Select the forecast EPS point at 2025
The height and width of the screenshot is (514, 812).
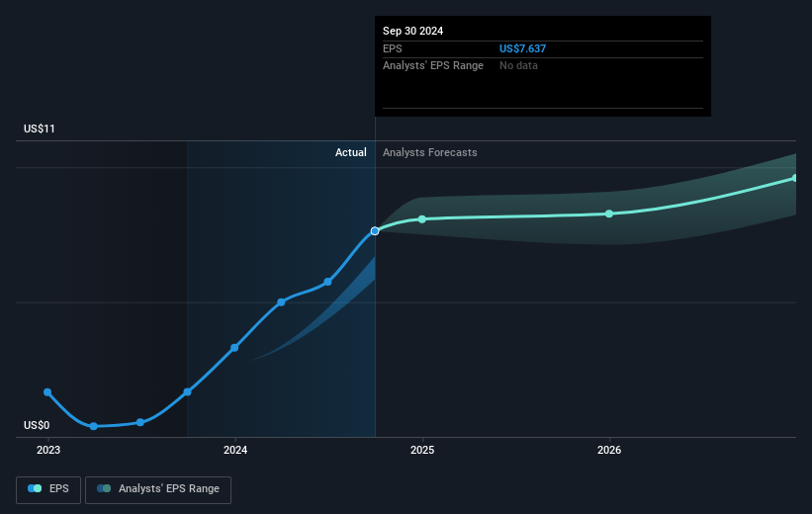(422, 219)
